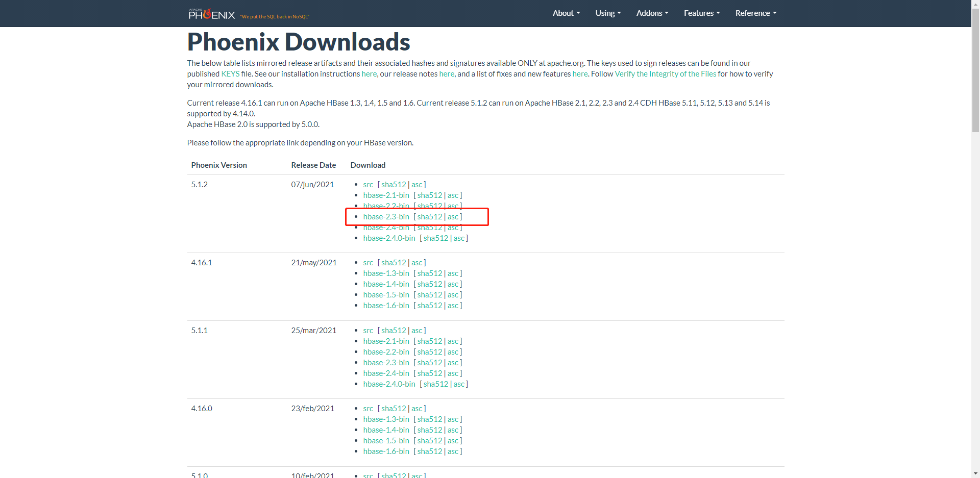Open asc for 5.1.1 hbase-2.4-bin
This screenshot has height=478, width=980.
coord(453,373)
